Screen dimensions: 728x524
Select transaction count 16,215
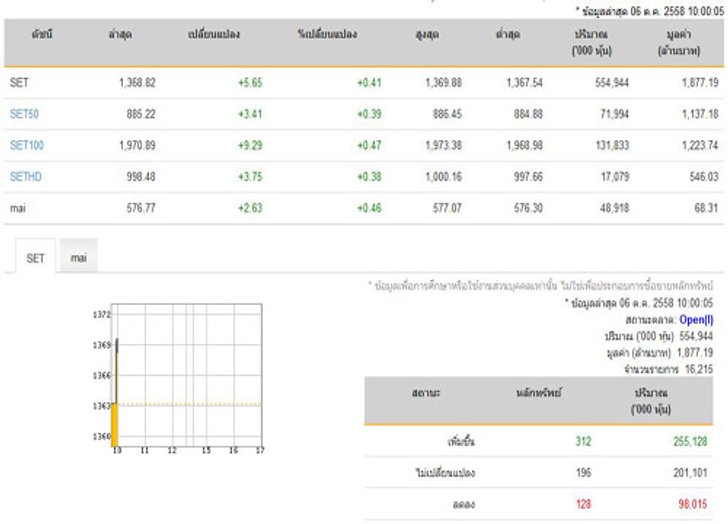click(x=699, y=369)
